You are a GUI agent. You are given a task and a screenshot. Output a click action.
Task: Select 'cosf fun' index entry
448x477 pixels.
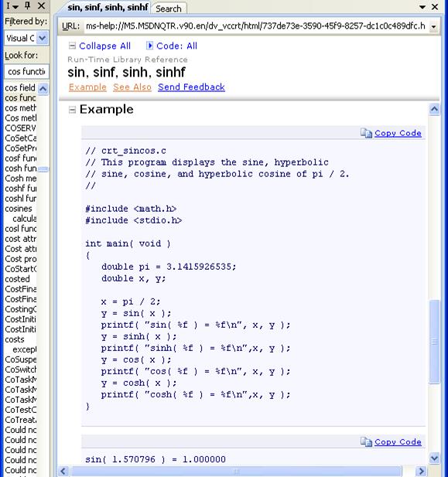(20, 158)
